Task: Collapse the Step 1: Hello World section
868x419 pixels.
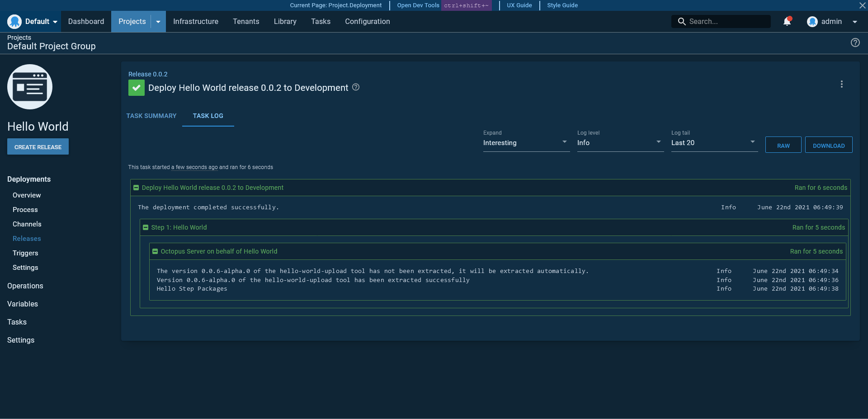Action: (146, 227)
